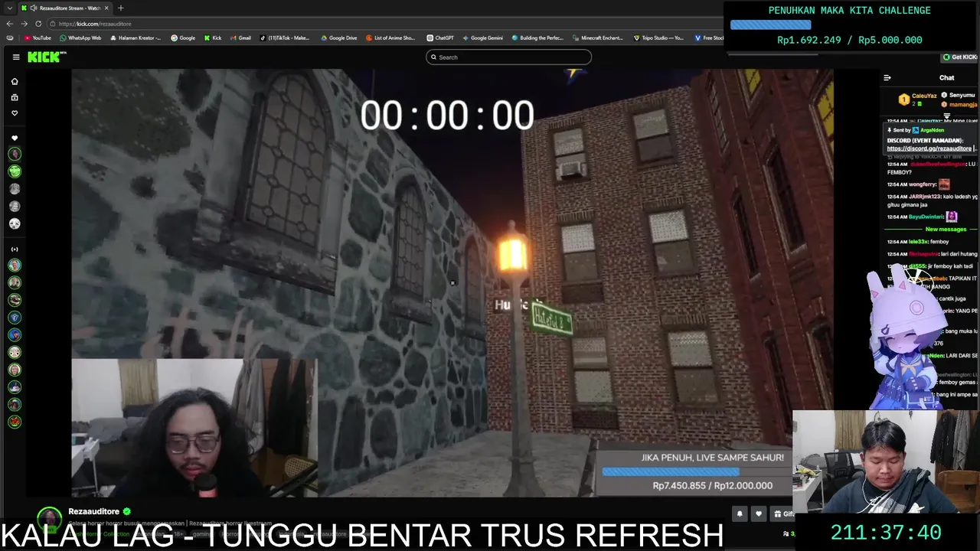Click the Rp5.000.000 challenge progress bar
Image resolution: width=980 pixels, height=551 pixels.
pos(770,24)
